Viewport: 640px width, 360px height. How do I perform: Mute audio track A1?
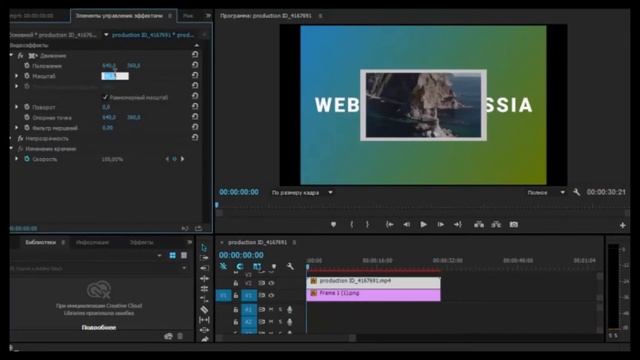tap(271, 309)
